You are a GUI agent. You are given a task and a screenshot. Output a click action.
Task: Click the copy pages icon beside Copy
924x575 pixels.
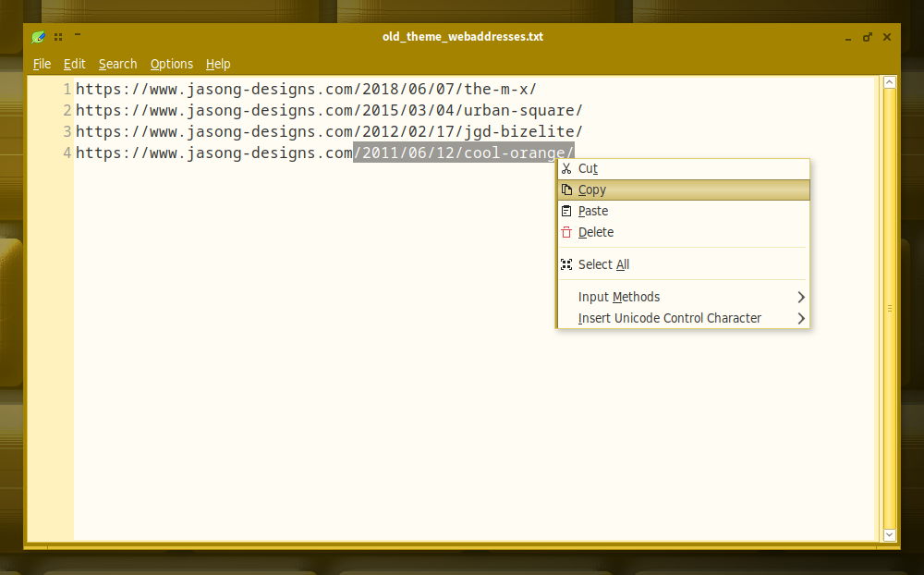point(566,190)
